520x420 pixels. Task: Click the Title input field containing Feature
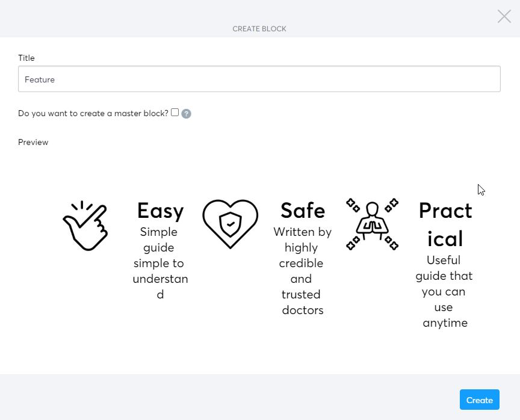click(x=259, y=79)
